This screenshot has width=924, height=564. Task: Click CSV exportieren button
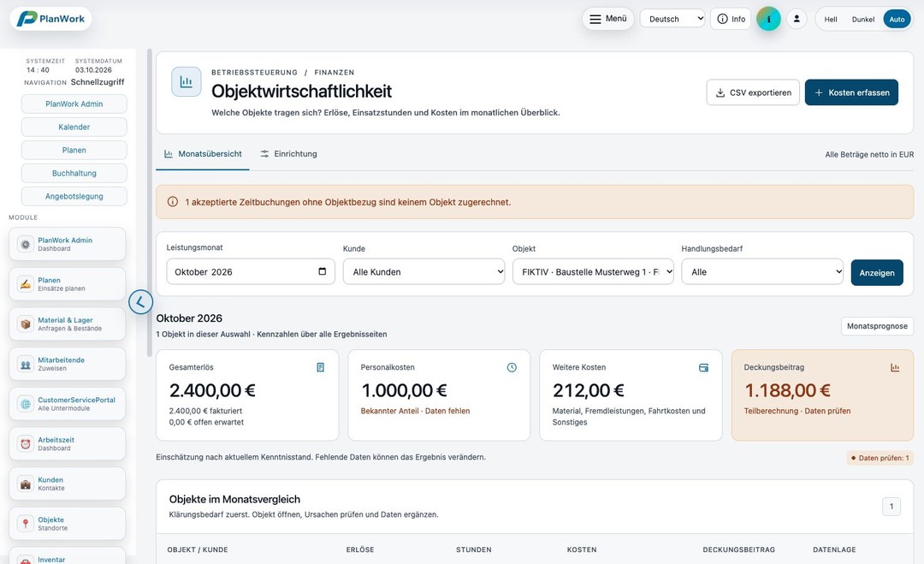tap(753, 92)
